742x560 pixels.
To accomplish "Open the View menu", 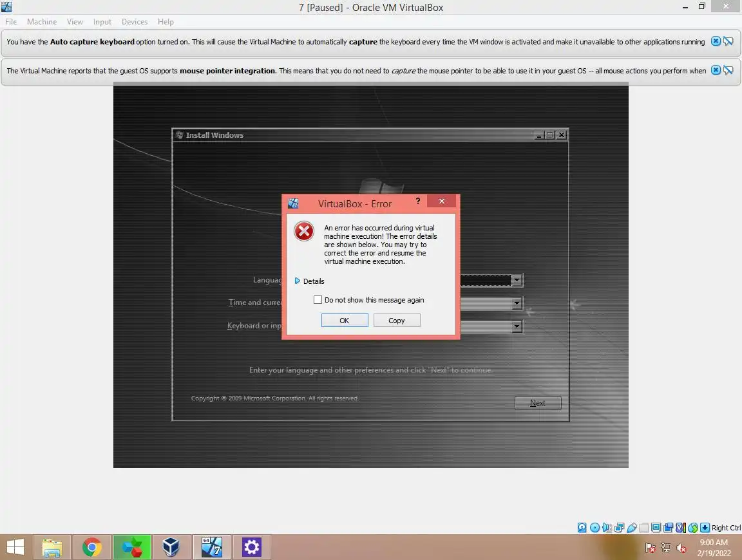I will (x=75, y=22).
